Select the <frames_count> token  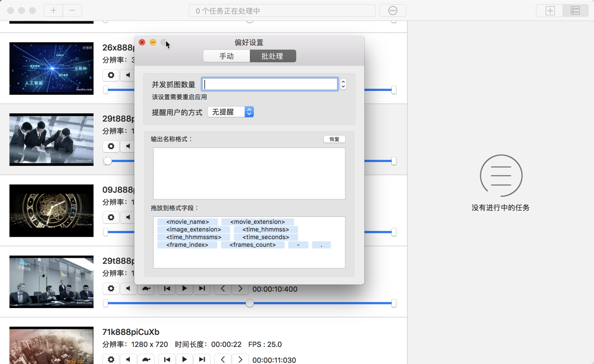(x=253, y=245)
